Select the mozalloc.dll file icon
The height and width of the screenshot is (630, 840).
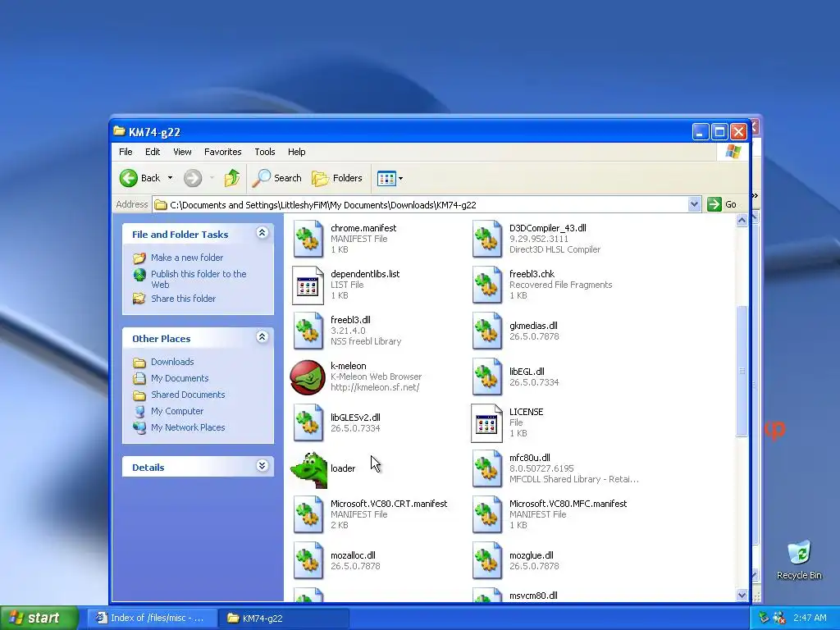point(308,561)
